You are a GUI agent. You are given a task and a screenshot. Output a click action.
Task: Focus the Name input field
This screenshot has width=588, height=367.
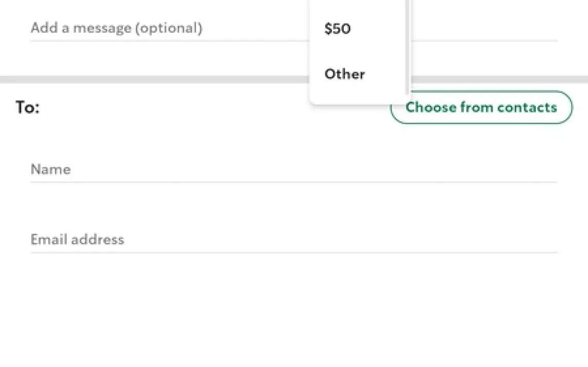tap(293, 170)
